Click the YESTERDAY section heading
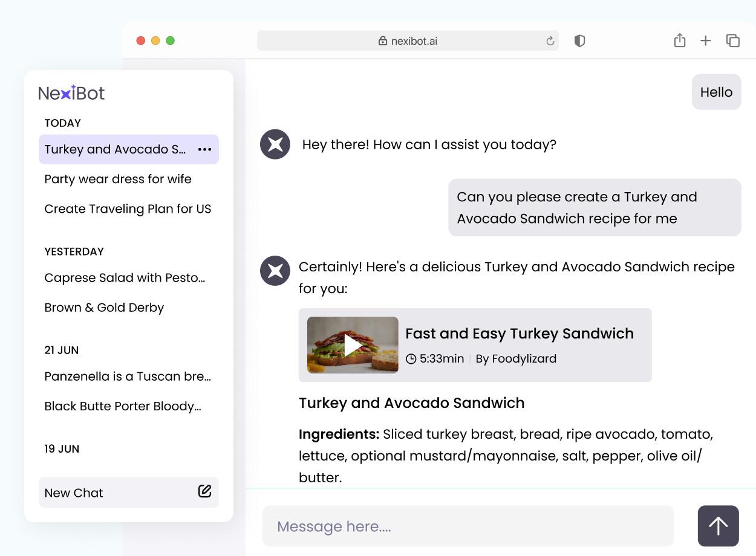Viewport: 756px width, 556px height. (x=74, y=251)
